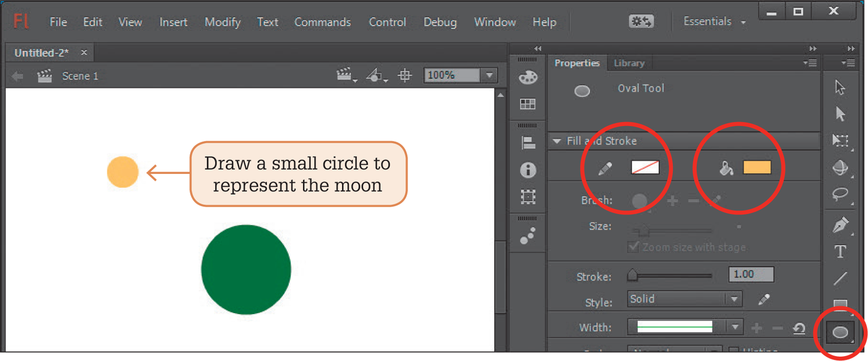The image size is (868, 361).
Task: Collapse the Fill and Stroke section
Action: click(x=557, y=141)
